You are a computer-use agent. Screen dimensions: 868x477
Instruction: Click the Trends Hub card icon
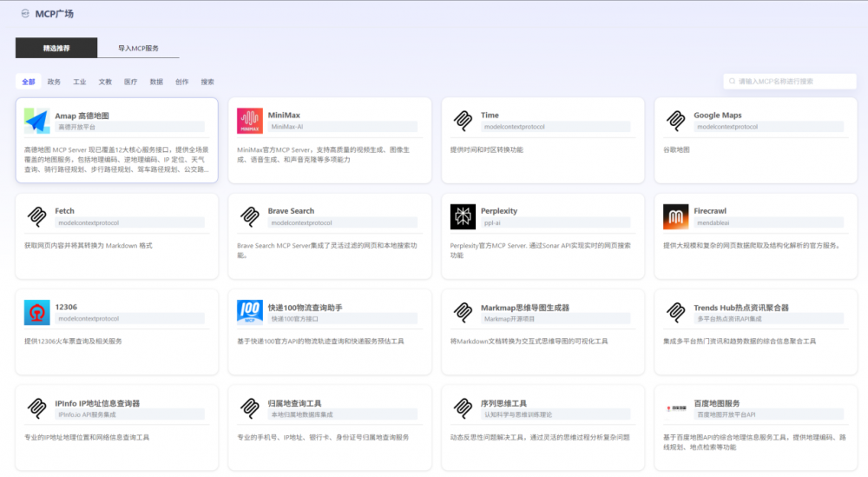tap(676, 313)
